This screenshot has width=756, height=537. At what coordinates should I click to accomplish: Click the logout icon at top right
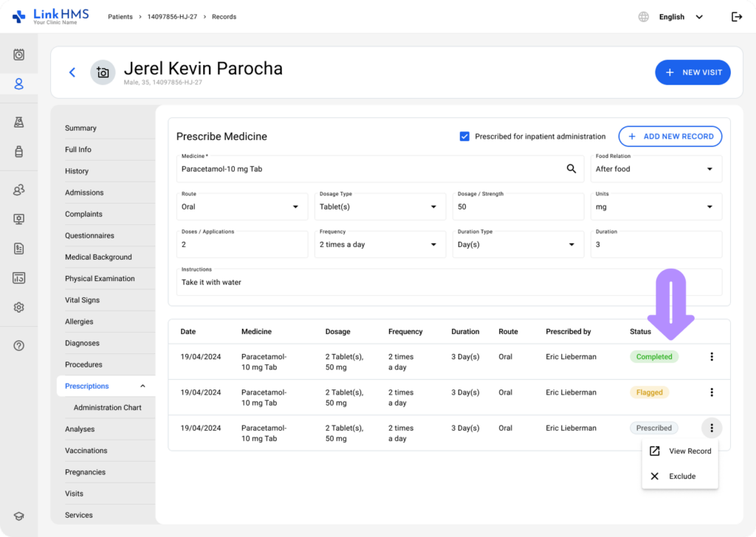tap(736, 17)
